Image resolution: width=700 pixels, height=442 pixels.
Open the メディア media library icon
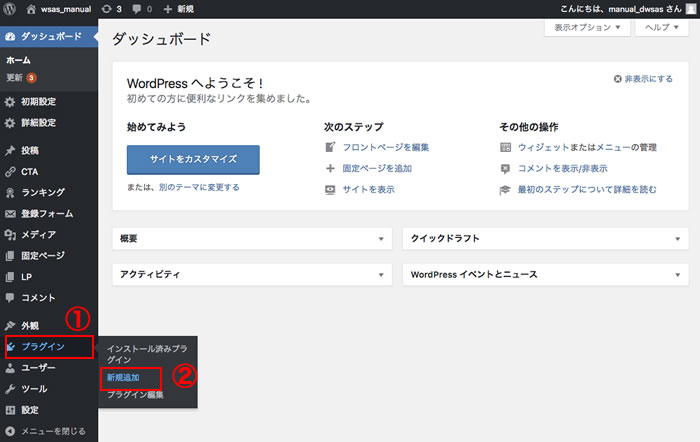pyautogui.click(x=10, y=235)
